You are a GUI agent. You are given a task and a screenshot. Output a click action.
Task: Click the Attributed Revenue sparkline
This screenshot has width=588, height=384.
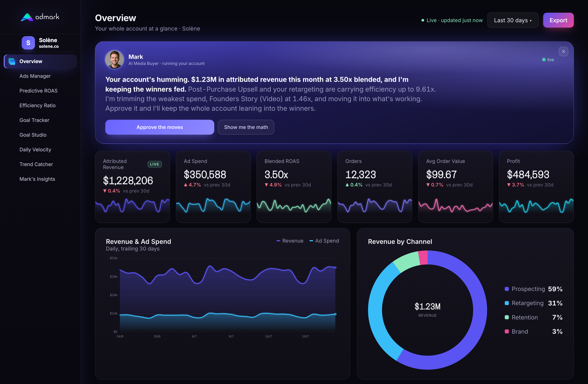pos(132,205)
